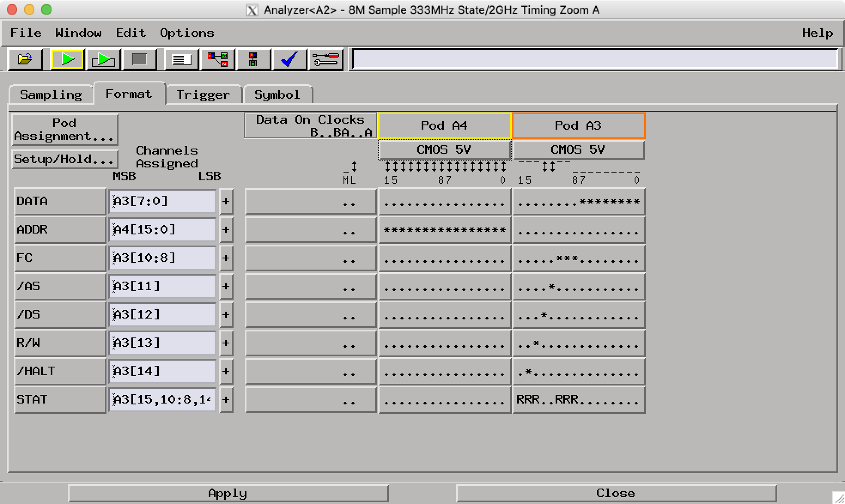The height and width of the screenshot is (504, 845).
Task: Start a repetitive run
Action: (x=103, y=60)
